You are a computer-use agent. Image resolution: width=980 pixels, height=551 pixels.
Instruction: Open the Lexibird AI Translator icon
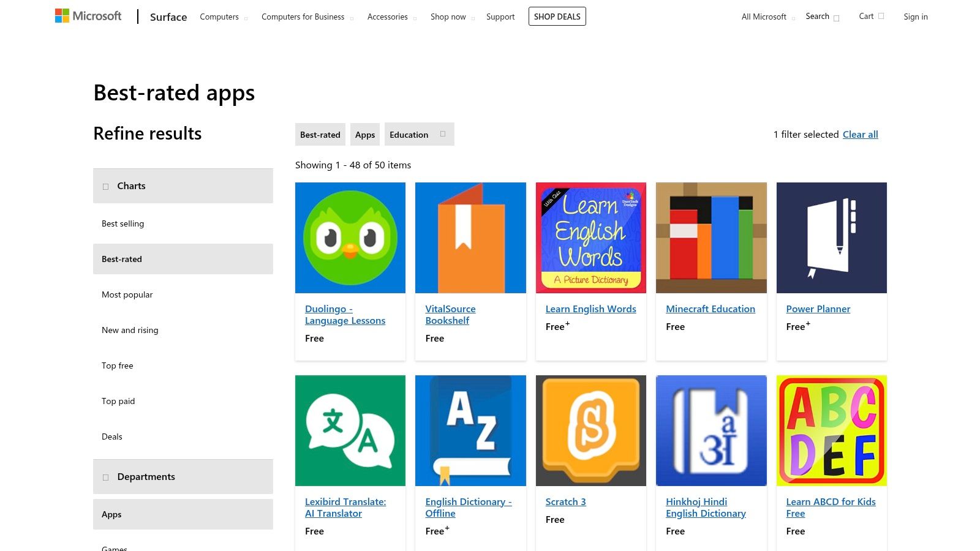[350, 430]
